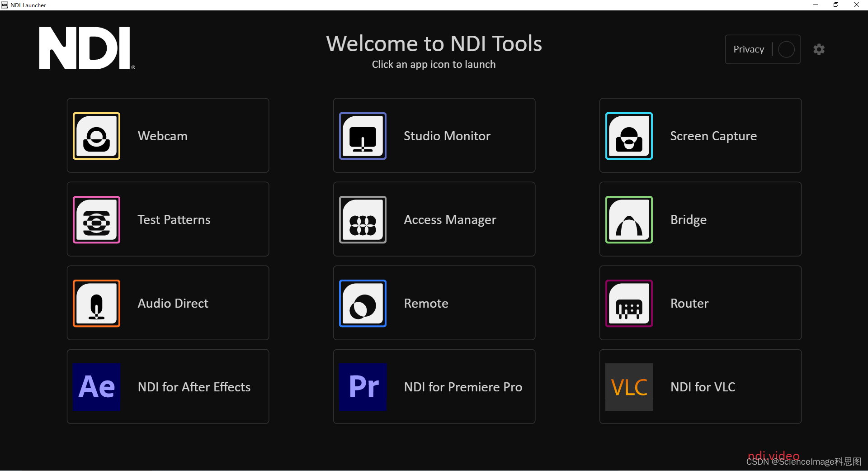Click the Privacy label
This screenshot has width=868, height=471.
(748, 49)
